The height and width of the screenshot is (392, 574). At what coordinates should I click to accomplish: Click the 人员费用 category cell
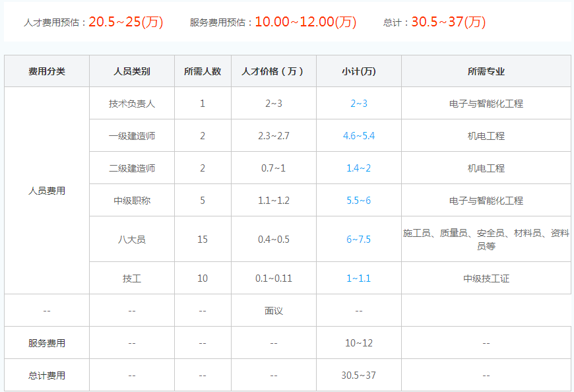click(x=47, y=191)
